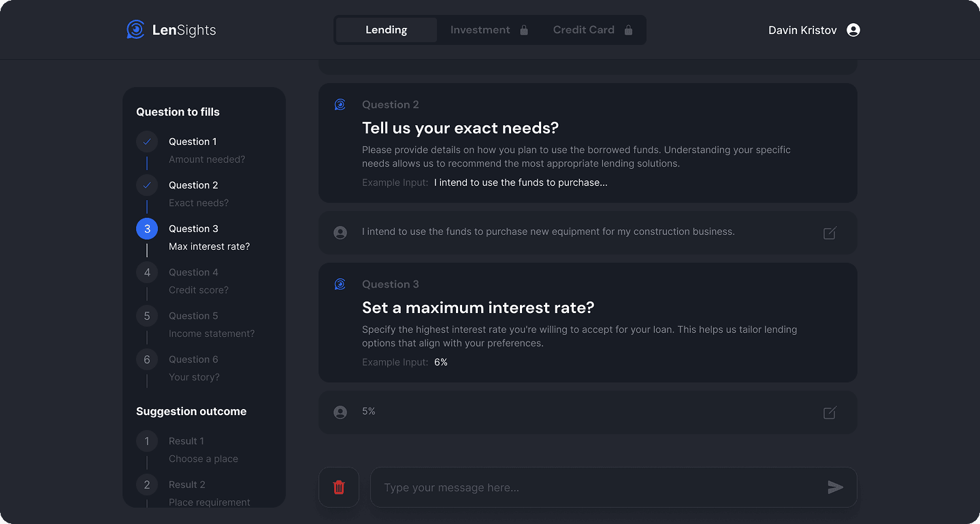Screen dimensions: 980x524
Task: Select the active step 3 circle
Action: pyautogui.click(x=147, y=229)
